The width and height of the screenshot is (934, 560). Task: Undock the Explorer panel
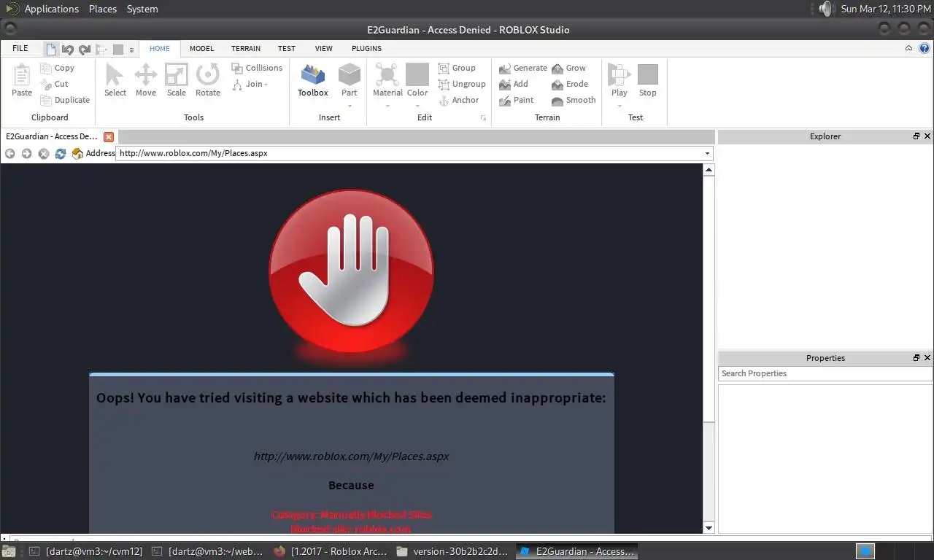(916, 136)
